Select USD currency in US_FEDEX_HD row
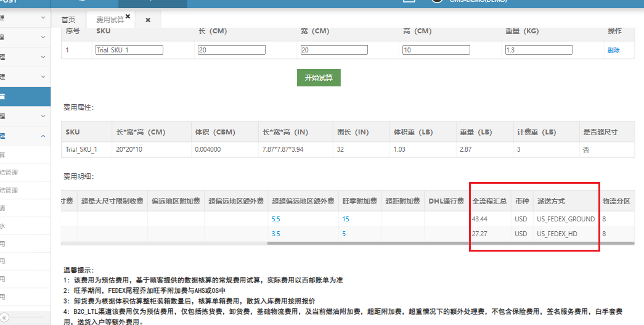The width and height of the screenshot is (644, 325). point(521,234)
